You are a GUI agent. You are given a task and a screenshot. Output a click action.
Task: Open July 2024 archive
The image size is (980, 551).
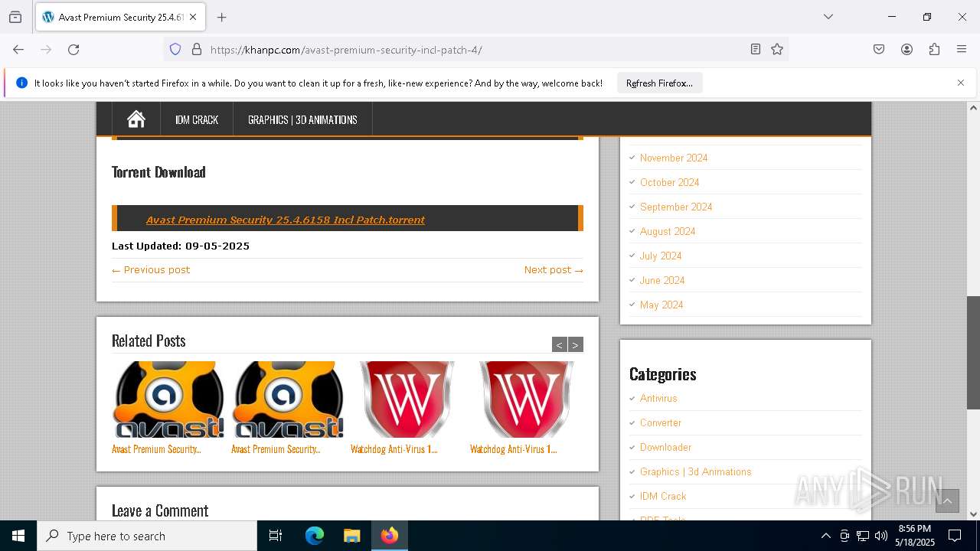pyautogui.click(x=661, y=256)
